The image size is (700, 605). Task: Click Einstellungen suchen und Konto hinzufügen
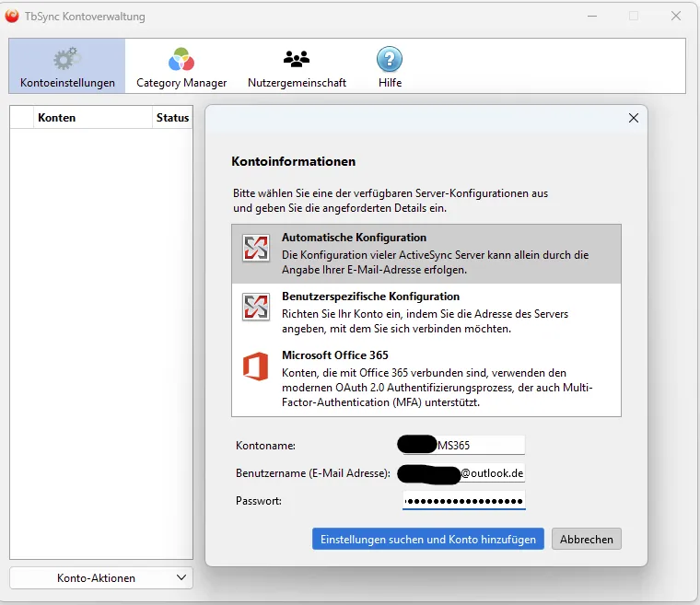pyautogui.click(x=428, y=539)
